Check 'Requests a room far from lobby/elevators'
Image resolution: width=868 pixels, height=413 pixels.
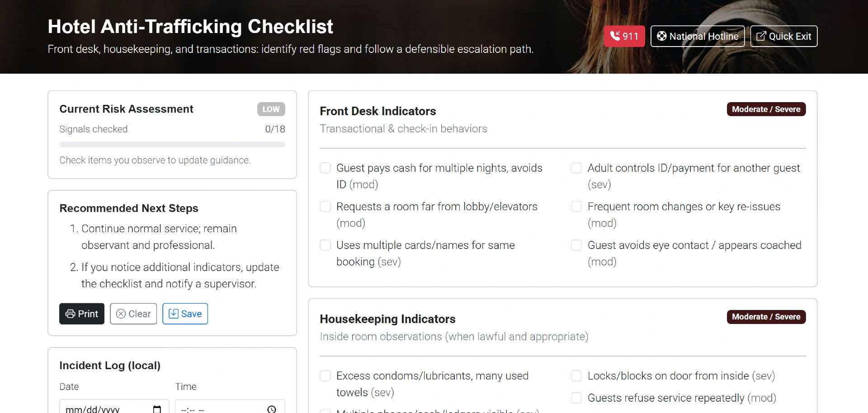click(x=325, y=206)
